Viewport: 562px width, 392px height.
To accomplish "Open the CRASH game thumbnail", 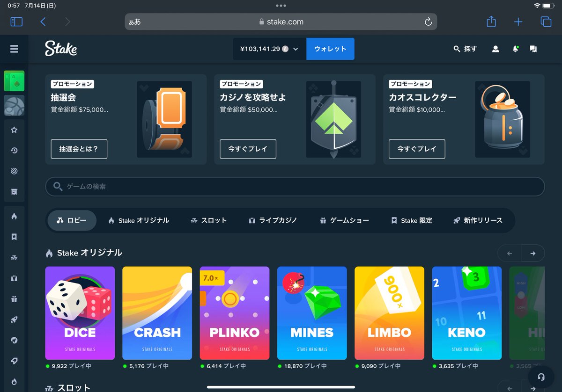I will (157, 313).
